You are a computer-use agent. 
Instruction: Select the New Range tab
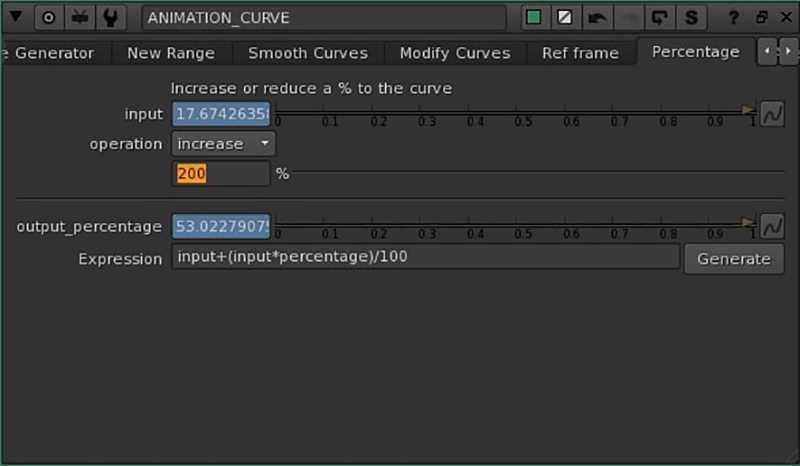171,53
